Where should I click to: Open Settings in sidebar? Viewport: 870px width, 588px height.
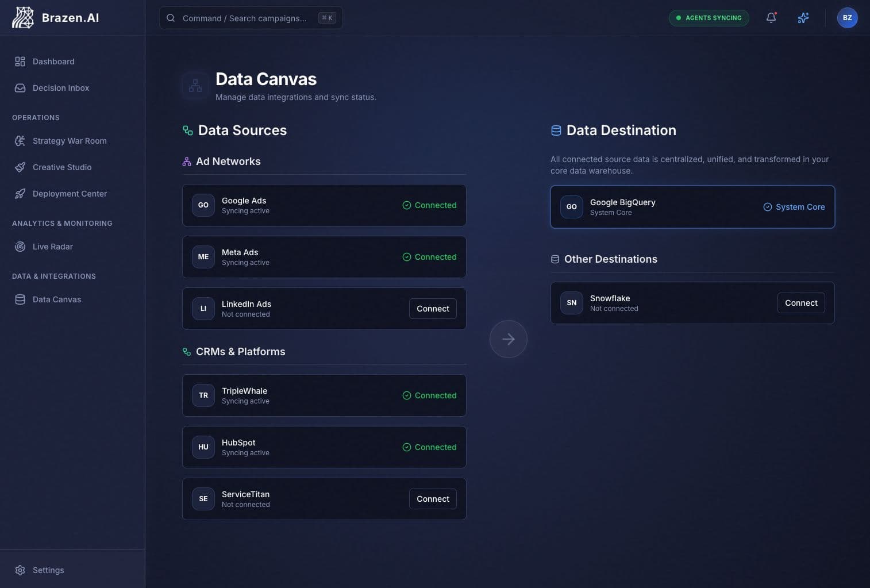[x=72, y=570]
